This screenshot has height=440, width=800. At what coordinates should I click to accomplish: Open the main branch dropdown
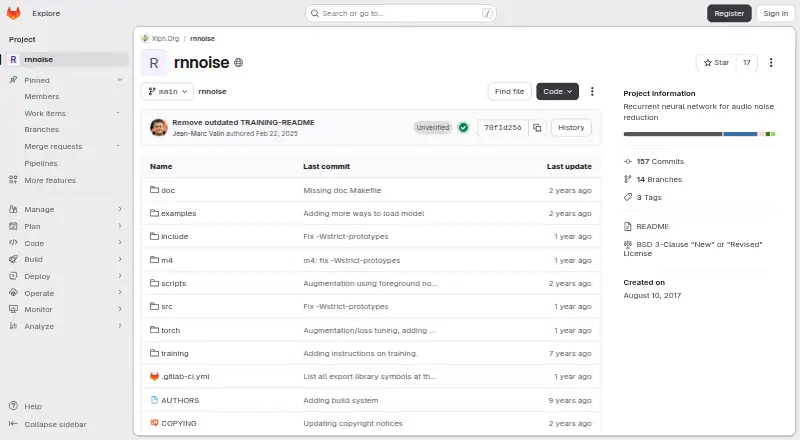click(167, 91)
